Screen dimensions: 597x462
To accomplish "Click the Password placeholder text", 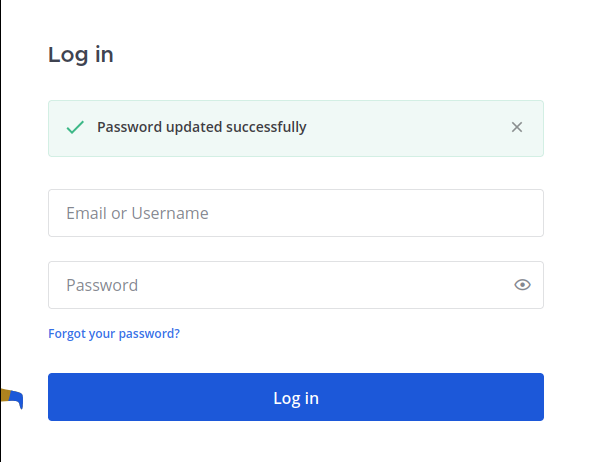I will (102, 285).
